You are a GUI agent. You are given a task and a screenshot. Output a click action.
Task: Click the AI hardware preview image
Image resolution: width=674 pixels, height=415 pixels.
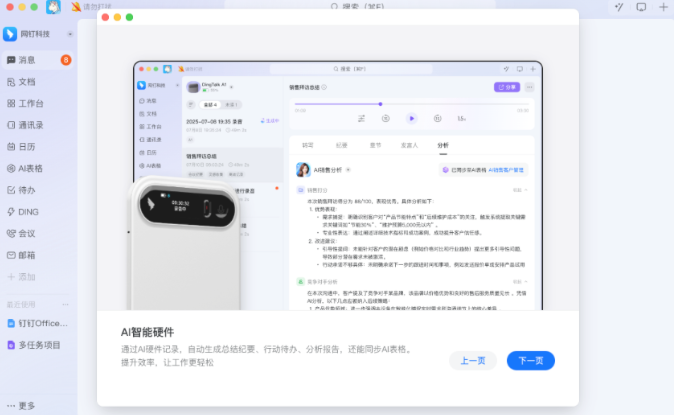(x=337, y=185)
